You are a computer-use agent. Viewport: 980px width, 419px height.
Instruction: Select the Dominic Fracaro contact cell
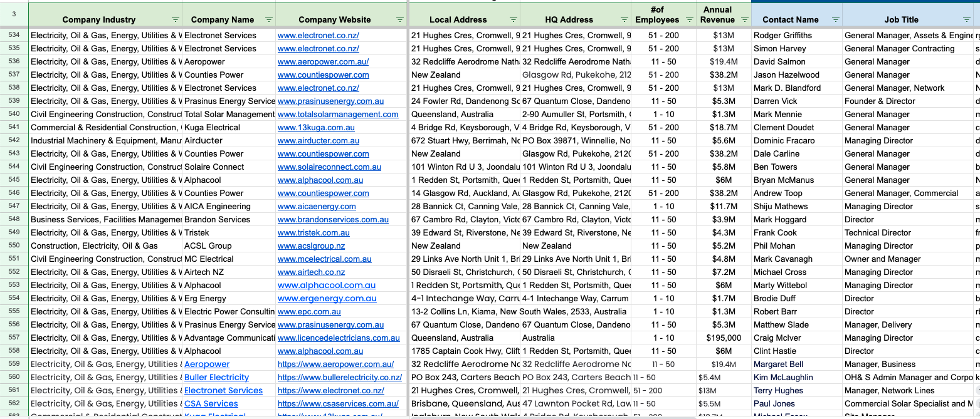click(x=797, y=140)
